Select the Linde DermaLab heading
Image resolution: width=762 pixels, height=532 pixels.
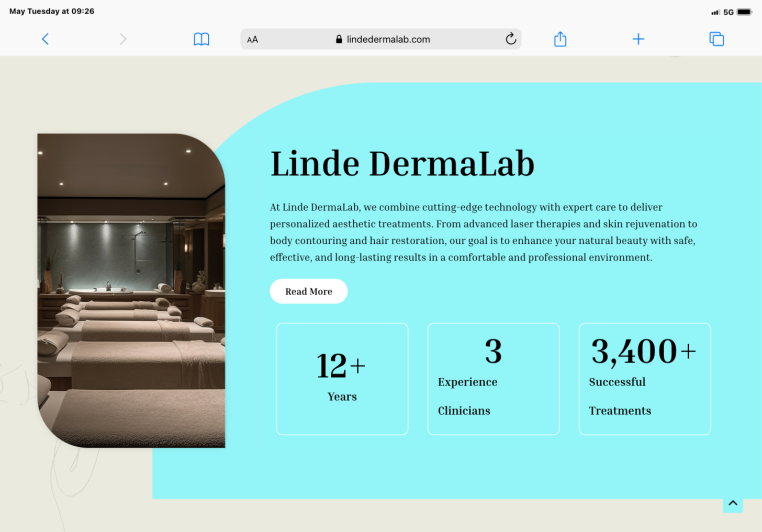pos(402,164)
